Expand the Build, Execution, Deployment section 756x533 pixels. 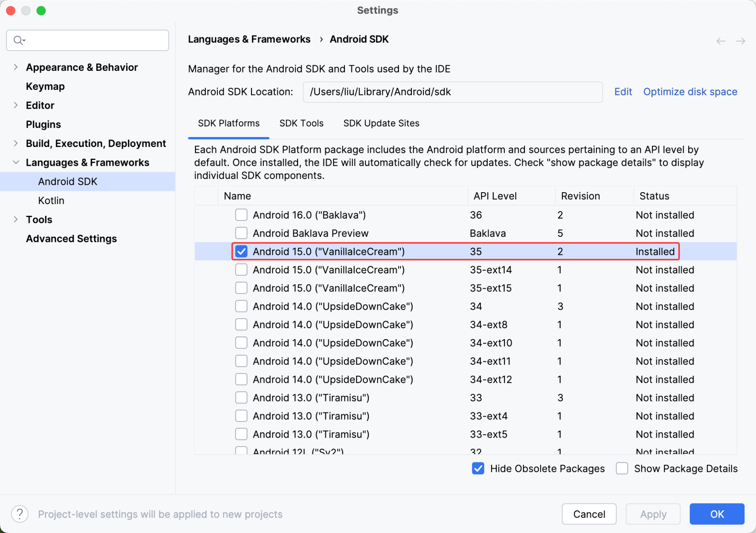16,143
